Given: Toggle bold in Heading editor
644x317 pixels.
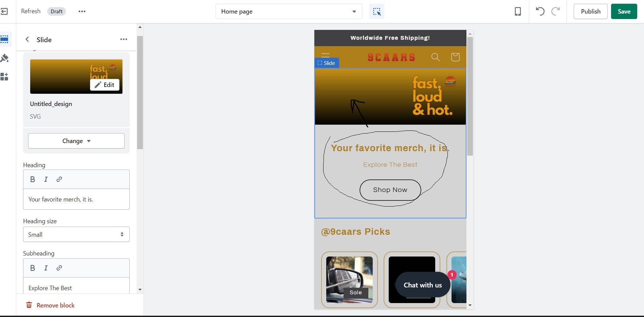Looking at the screenshot, I should tap(33, 179).
